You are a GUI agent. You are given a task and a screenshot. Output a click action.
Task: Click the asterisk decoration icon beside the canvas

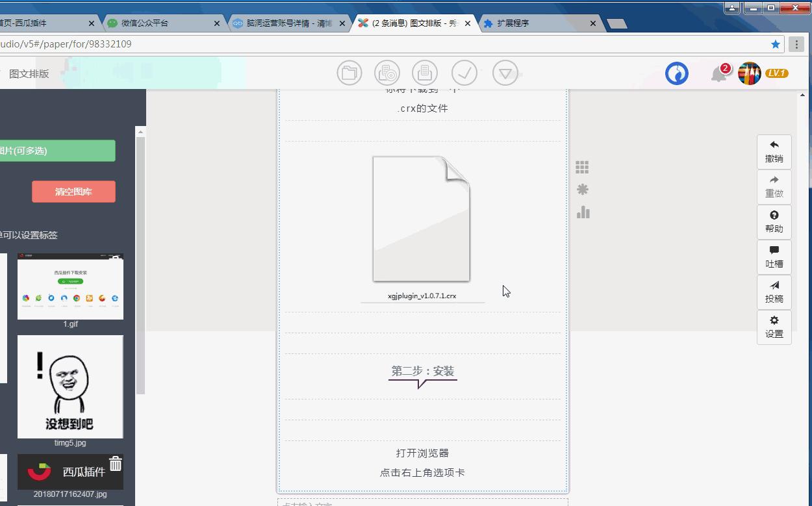[583, 189]
